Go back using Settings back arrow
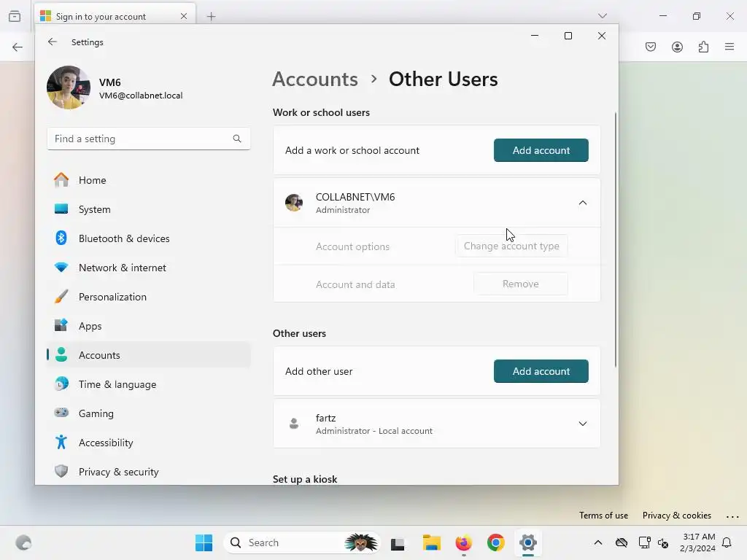 [x=53, y=42]
